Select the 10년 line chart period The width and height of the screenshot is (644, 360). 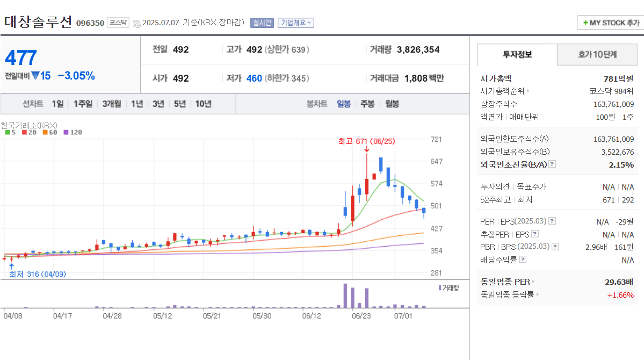pyautogui.click(x=204, y=104)
